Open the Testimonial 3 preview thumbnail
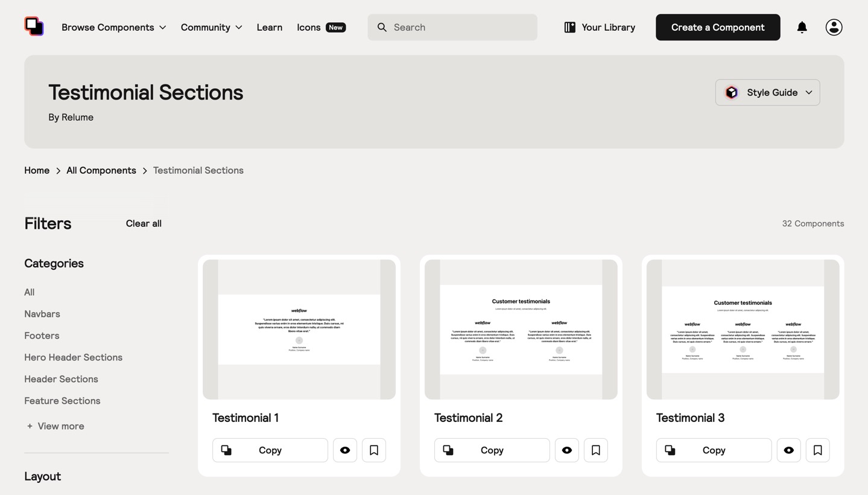The width and height of the screenshot is (868, 495). pos(743,330)
